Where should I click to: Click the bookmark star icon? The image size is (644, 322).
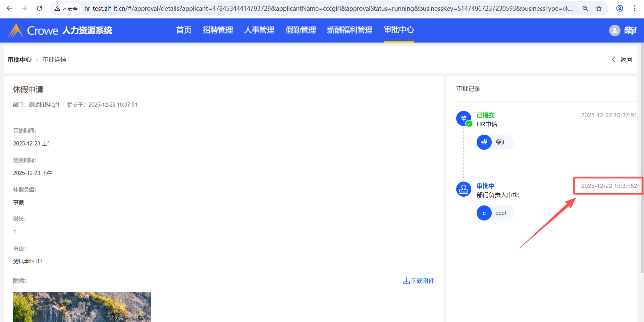coord(599,8)
